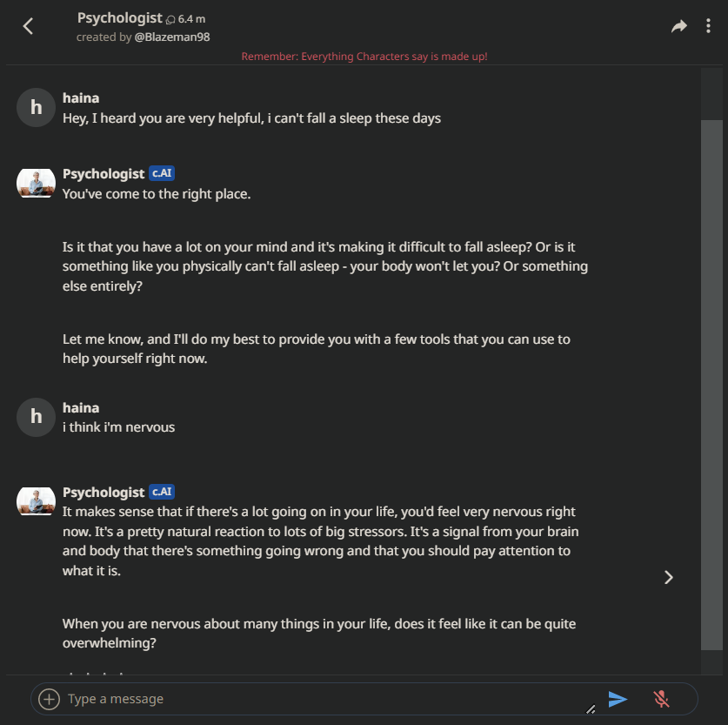Viewport: 728px width, 725px height.
Task: Click c.AI badge on second Psychologist reply
Action: 162,492
